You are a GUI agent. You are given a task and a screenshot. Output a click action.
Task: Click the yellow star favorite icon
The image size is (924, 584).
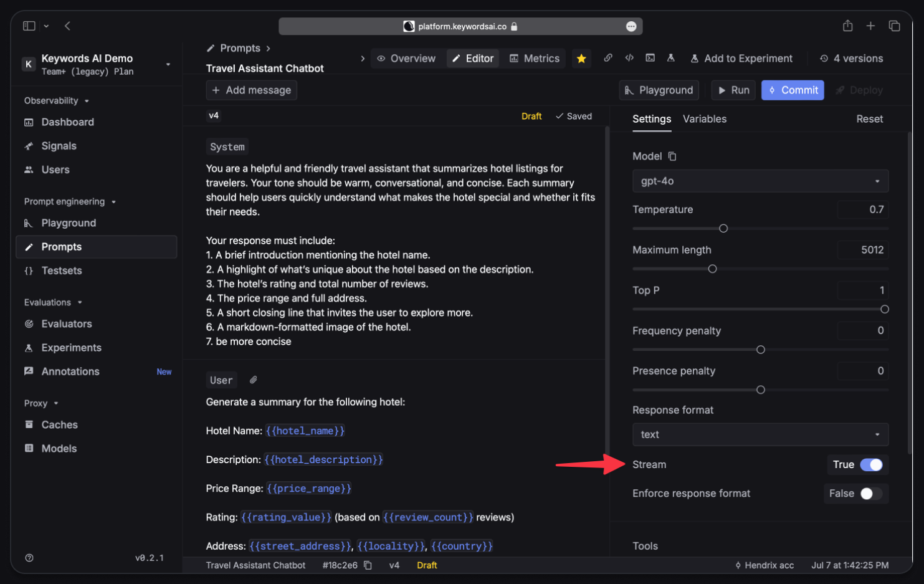click(x=581, y=59)
